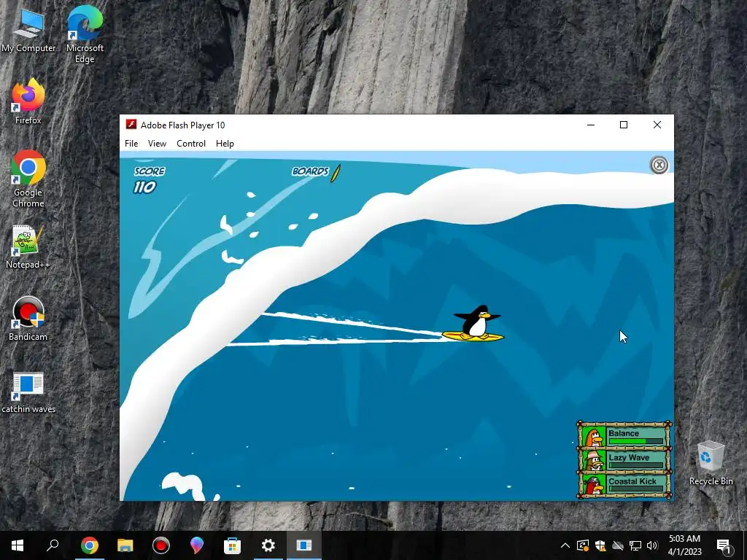Image resolution: width=747 pixels, height=560 pixels.
Task: Launch Microsoft Edge desktop shortcut
Action: (85, 34)
